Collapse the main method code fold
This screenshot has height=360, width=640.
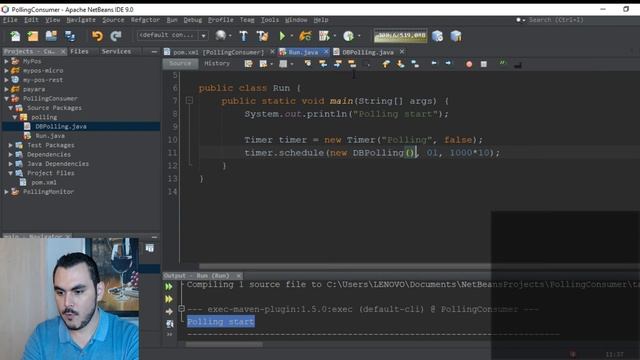(x=189, y=100)
